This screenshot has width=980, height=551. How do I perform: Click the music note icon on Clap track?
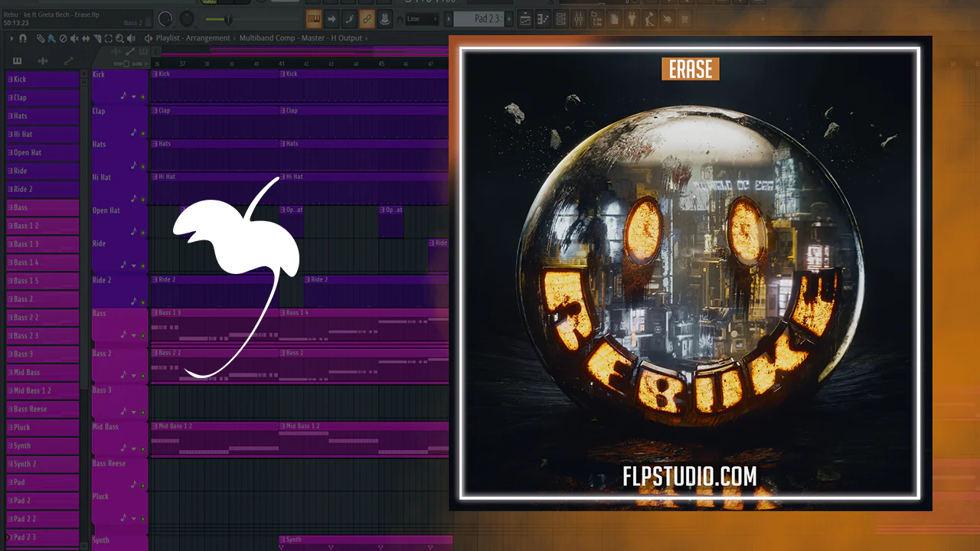(x=133, y=132)
